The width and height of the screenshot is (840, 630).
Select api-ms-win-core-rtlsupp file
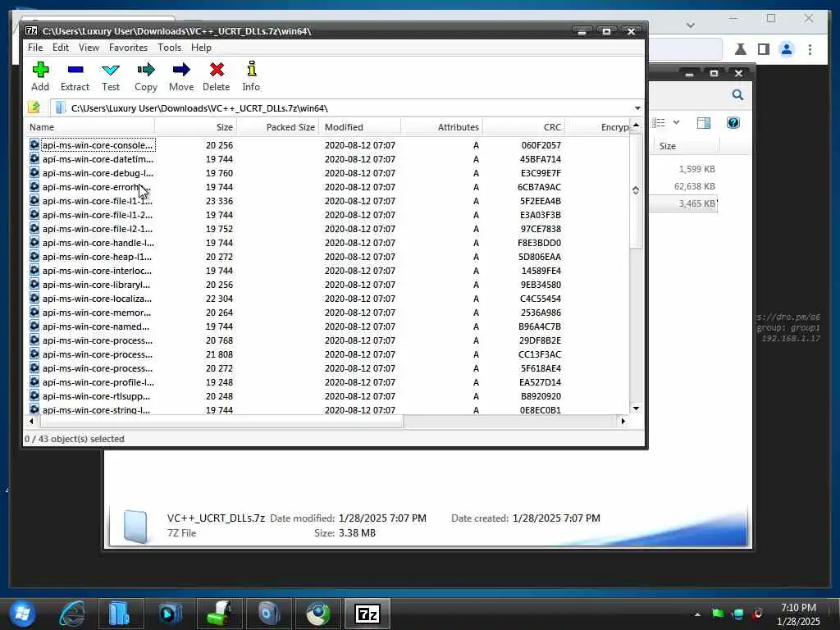[97, 396]
